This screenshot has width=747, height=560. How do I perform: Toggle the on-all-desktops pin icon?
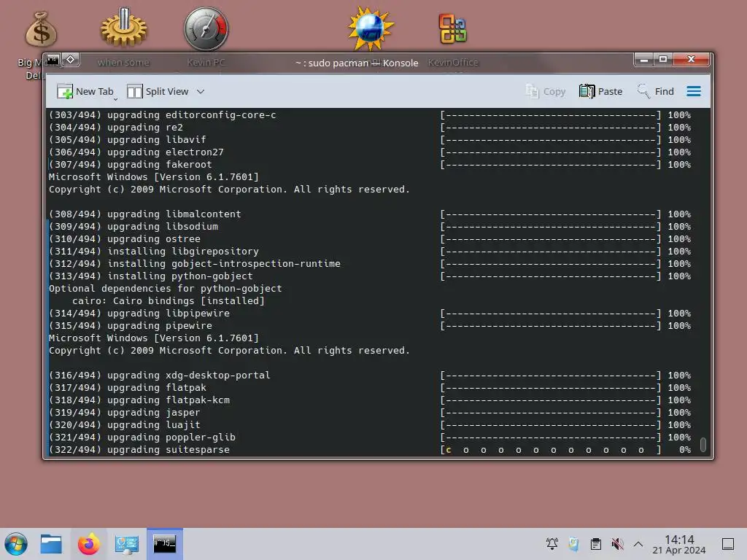coord(71,60)
